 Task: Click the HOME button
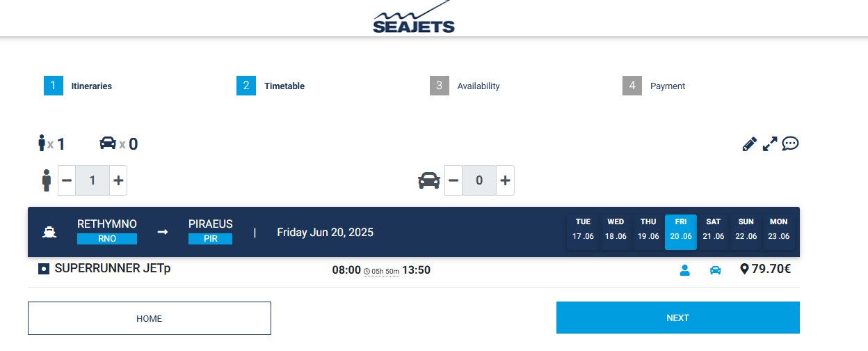click(x=150, y=318)
